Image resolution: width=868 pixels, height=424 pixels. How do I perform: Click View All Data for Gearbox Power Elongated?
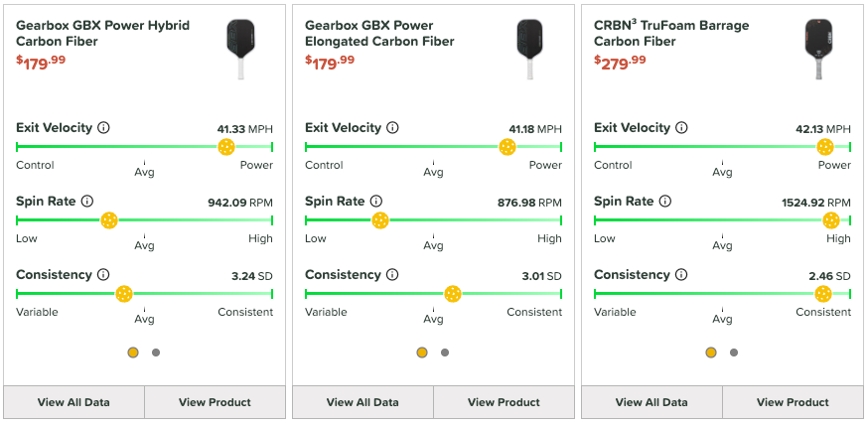click(362, 402)
